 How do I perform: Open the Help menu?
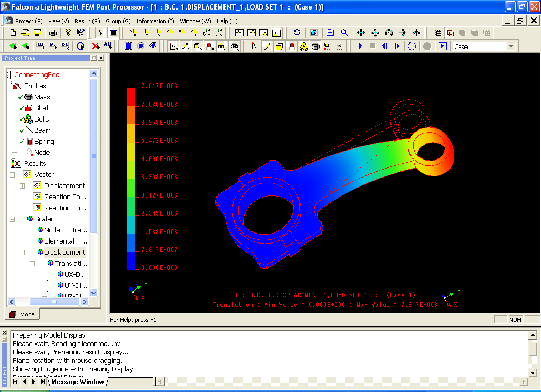tap(227, 21)
